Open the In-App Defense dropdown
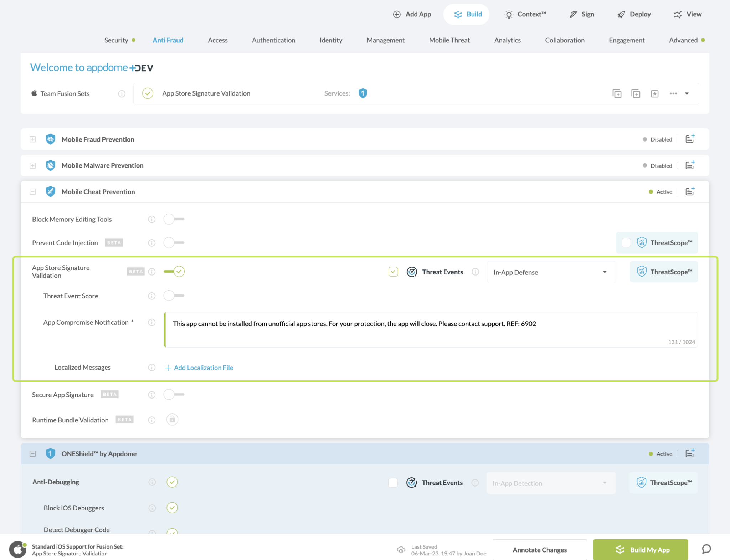The image size is (730, 560). coord(551,272)
